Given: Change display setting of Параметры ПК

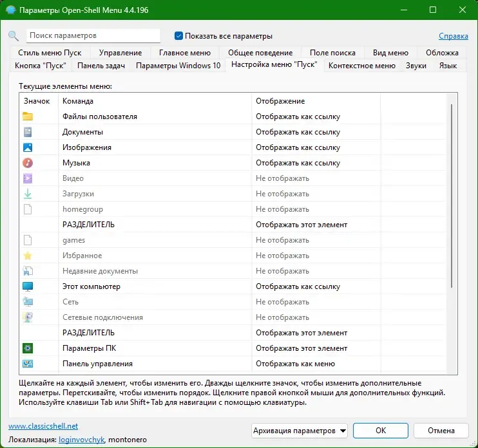Looking at the screenshot, I should point(301,348).
